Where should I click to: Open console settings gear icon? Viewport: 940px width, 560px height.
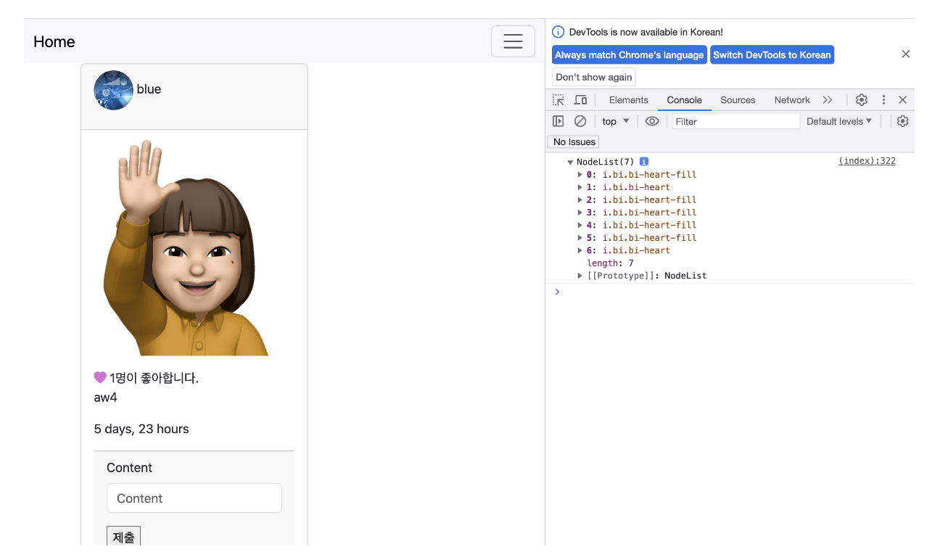click(902, 121)
